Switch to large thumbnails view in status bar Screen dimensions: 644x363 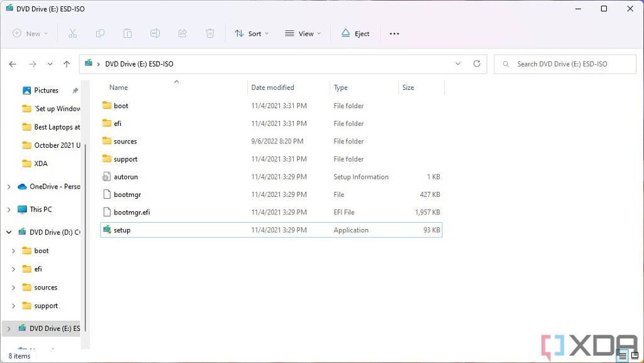634,356
